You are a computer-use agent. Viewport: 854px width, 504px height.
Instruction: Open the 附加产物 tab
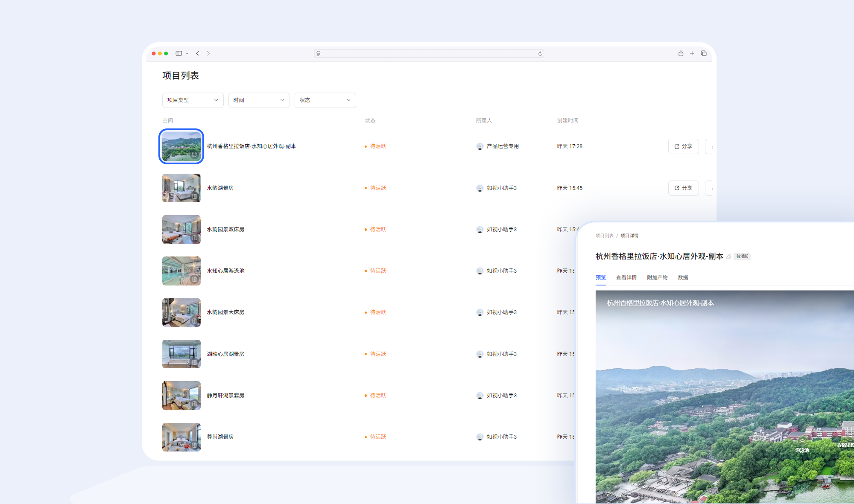657,277
